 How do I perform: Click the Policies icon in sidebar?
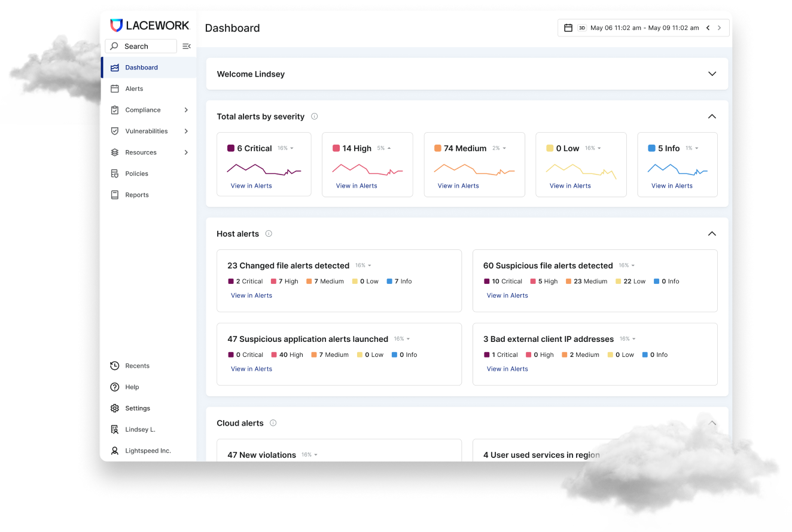(115, 173)
